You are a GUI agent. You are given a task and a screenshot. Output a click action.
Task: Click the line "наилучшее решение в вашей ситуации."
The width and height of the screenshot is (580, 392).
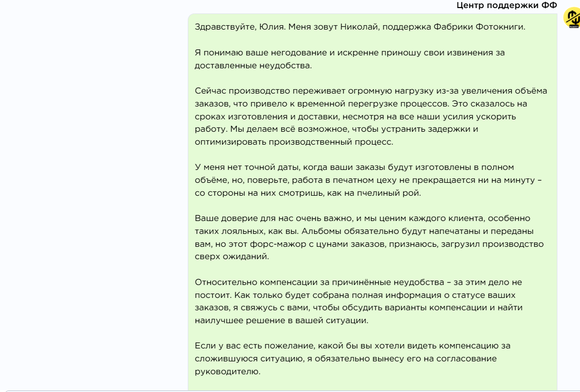tap(281, 320)
